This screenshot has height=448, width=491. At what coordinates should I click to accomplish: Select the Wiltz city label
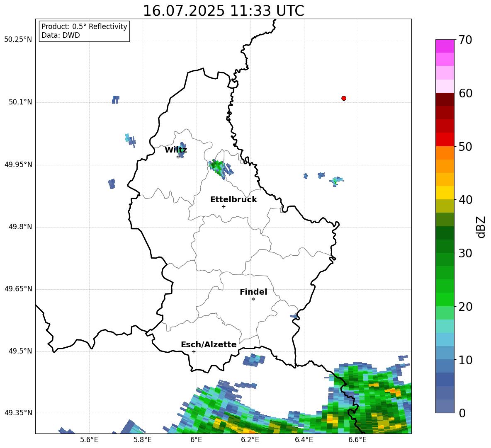pyautogui.click(x=176, y=150)
